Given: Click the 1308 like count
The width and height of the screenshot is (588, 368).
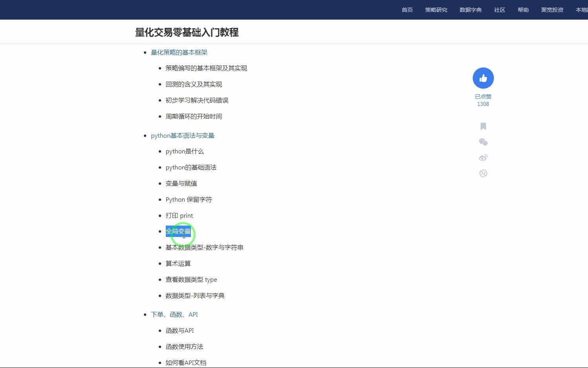Looking at the screenshot, I should (483, 104).
